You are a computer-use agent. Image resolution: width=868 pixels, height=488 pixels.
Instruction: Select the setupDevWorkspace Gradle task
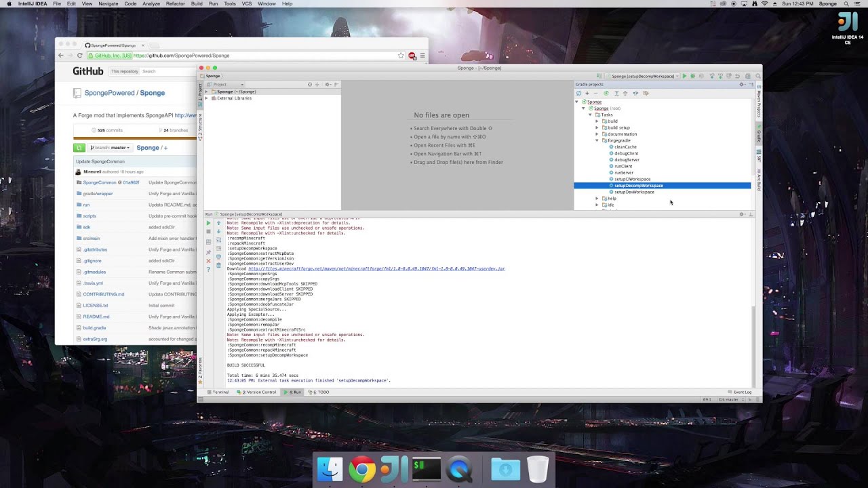click(634, 192)
